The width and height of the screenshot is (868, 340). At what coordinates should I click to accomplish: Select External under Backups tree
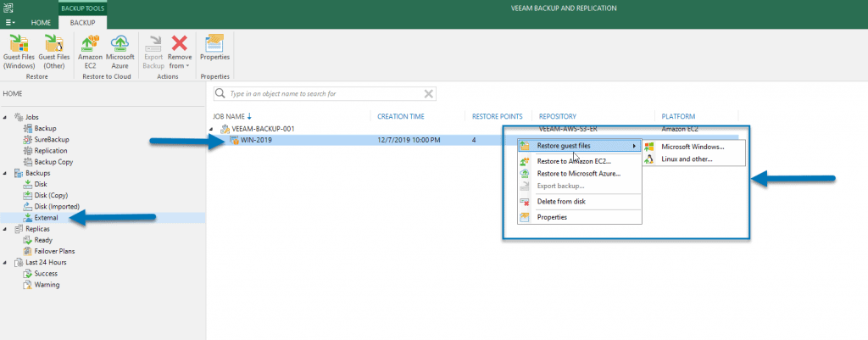click(x=46, y=218)
